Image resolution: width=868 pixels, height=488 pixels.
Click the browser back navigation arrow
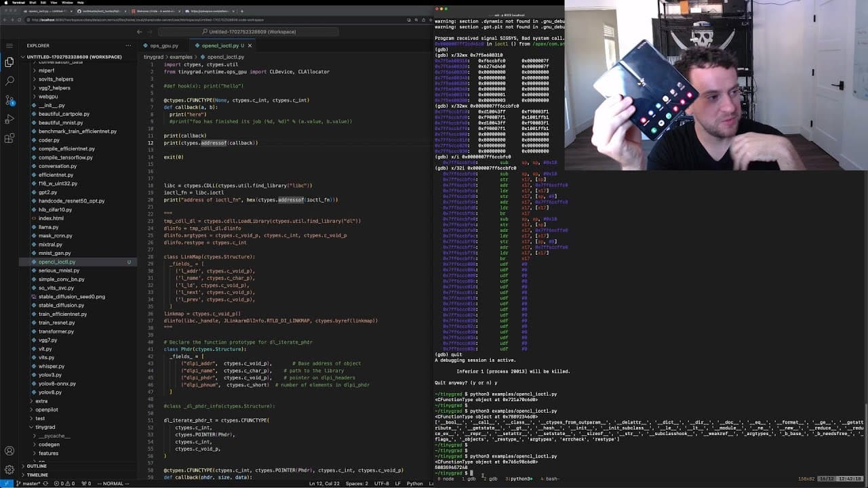pyautogui.click(x=5, y=20)
